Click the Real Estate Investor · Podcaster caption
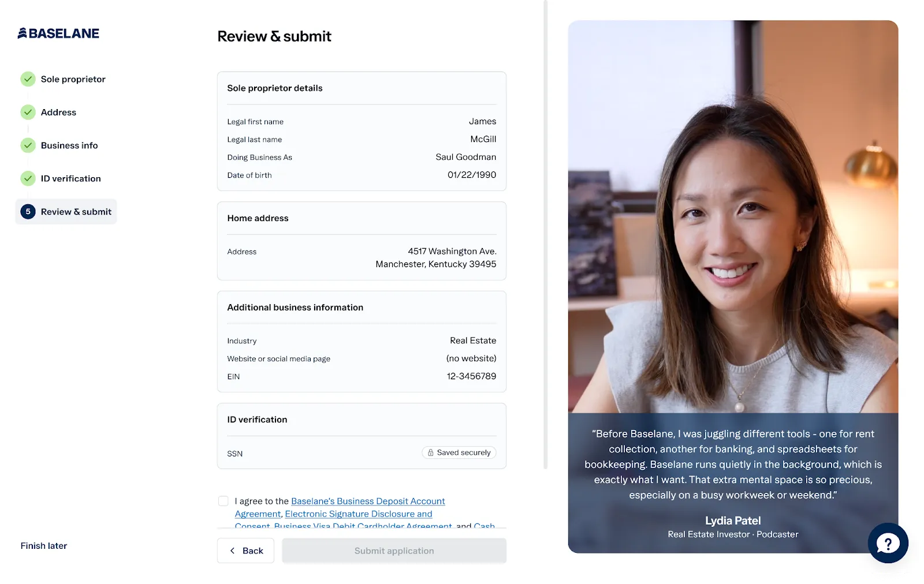This screenshot has width=924, height=584. click(733, 534)
